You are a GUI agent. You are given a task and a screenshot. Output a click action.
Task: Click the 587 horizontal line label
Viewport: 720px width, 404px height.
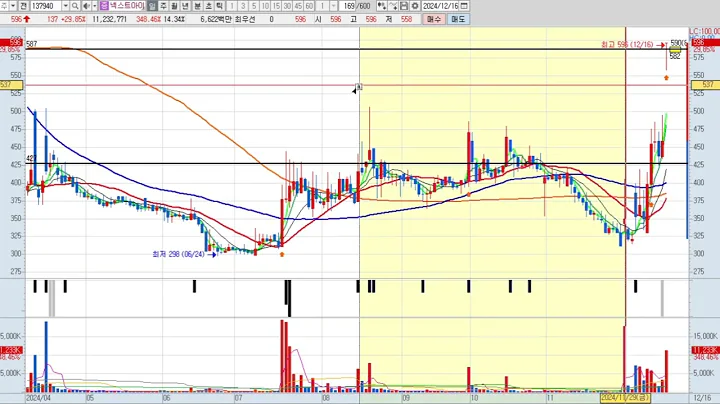click(x=32, y=44)
